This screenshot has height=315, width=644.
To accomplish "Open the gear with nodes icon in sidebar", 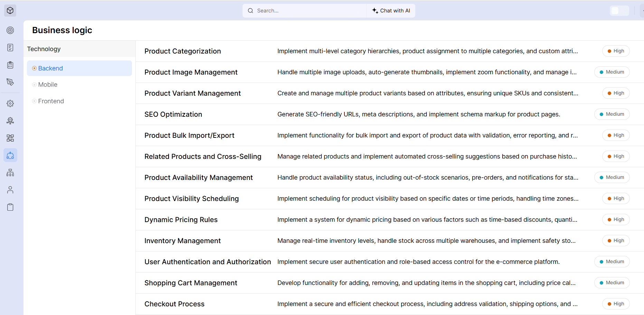I will 10,121.
